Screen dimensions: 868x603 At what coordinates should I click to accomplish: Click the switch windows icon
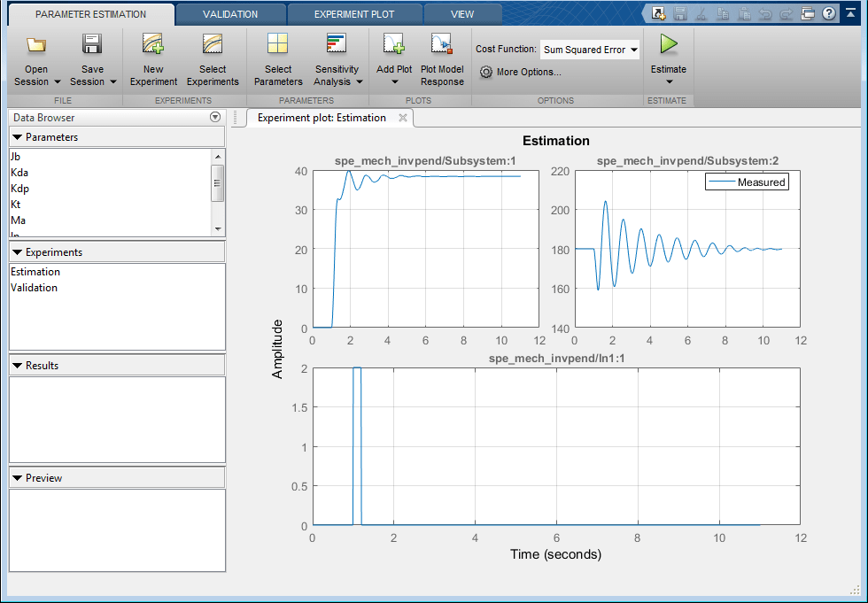(808, 13)
